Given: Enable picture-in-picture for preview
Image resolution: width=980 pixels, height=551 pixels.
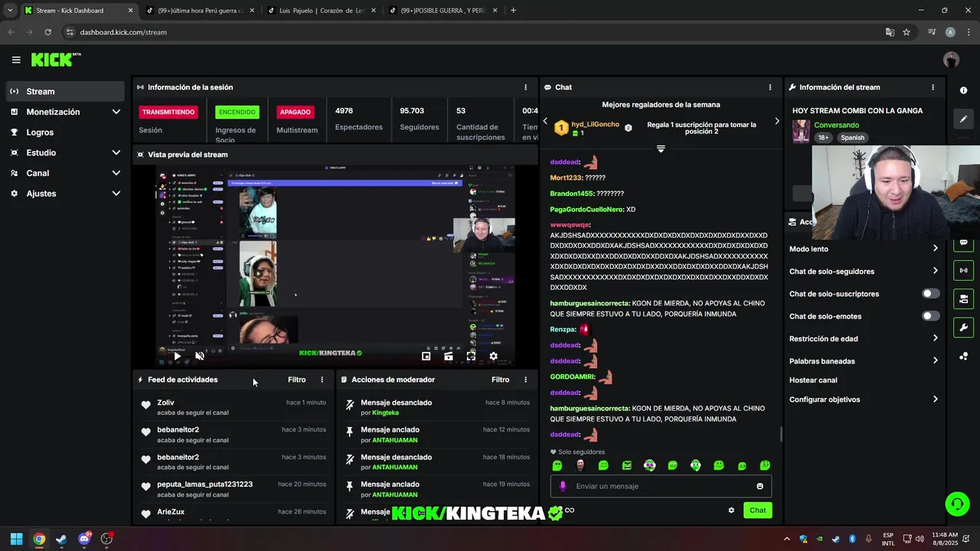Looking at the screenshot, I should (x=426, y=356).
